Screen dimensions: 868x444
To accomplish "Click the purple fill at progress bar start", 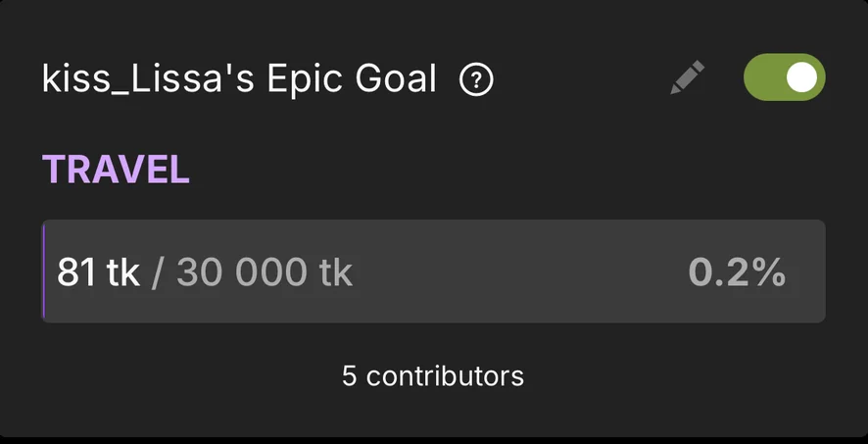I will pyautogui.click(x=44, y=271).
